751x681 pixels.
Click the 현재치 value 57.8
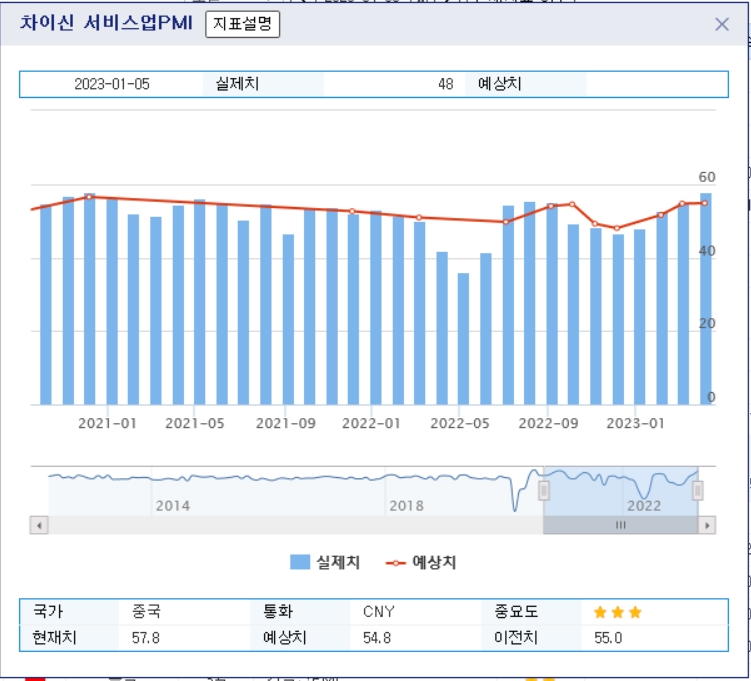[146, 638]
